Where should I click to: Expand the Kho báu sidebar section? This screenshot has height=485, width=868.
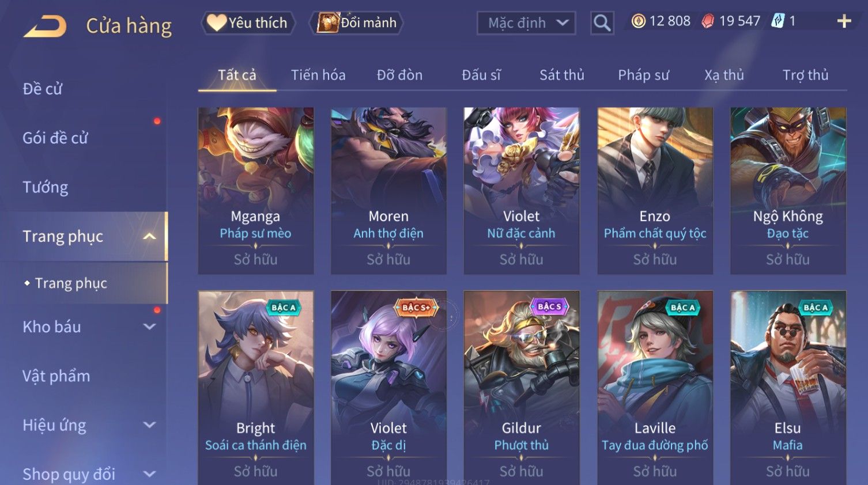tap(149, 327)
